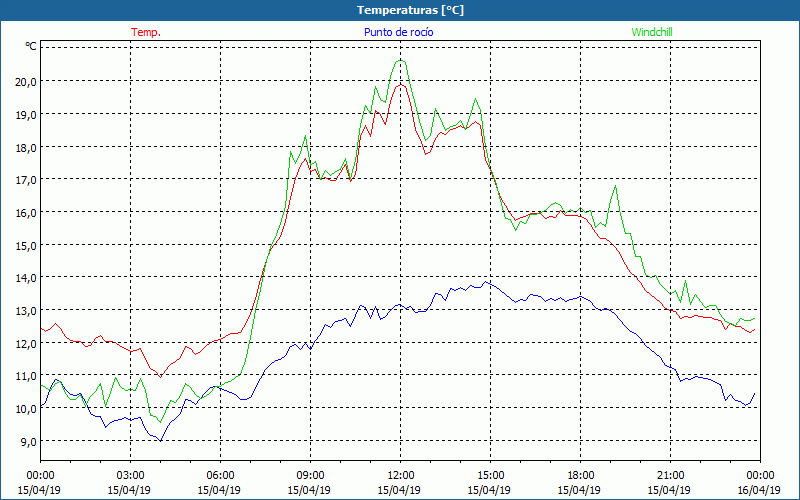Click the 21:00 time label

pyautogui.click(x=670, y=475)
